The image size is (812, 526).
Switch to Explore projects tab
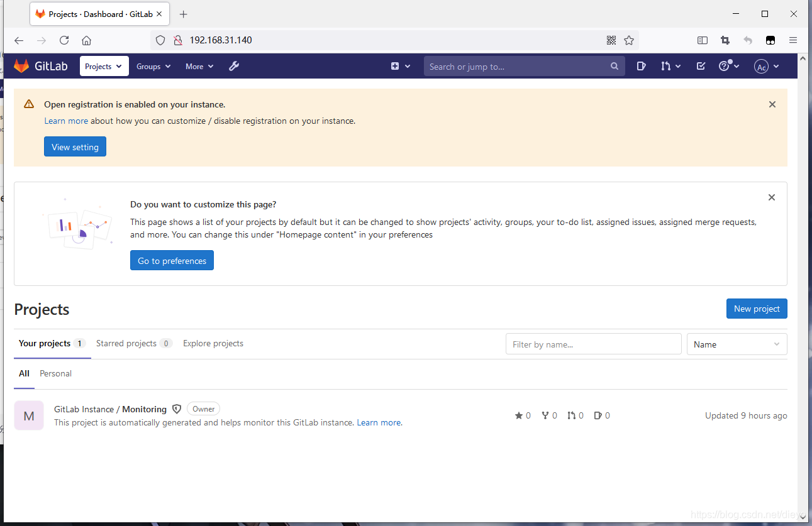pos(213,343)
